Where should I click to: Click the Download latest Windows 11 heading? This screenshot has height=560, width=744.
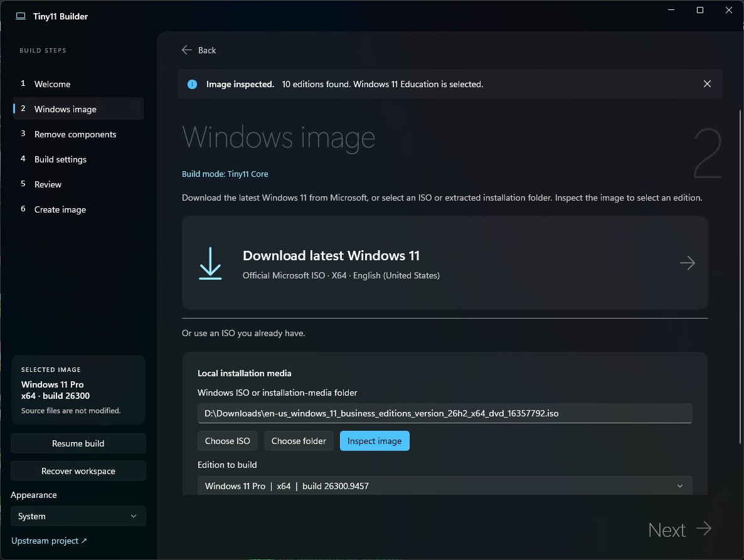(x=331, y=256)
